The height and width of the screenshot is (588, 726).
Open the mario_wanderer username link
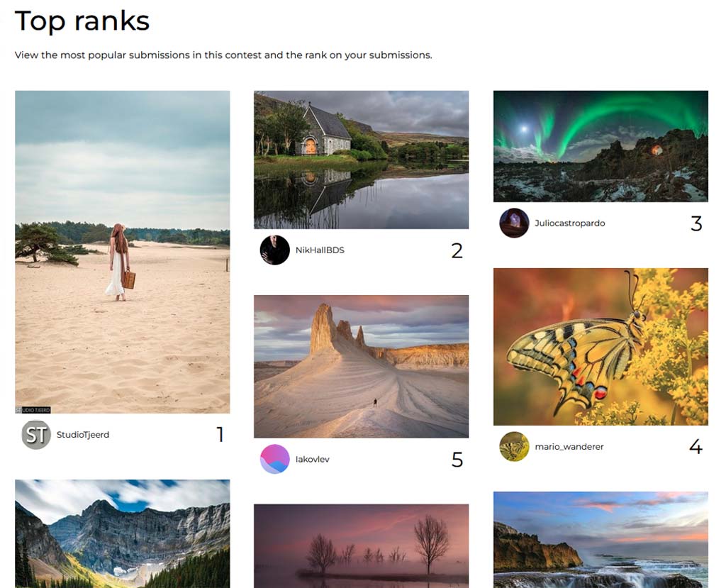tap(569, 447)
